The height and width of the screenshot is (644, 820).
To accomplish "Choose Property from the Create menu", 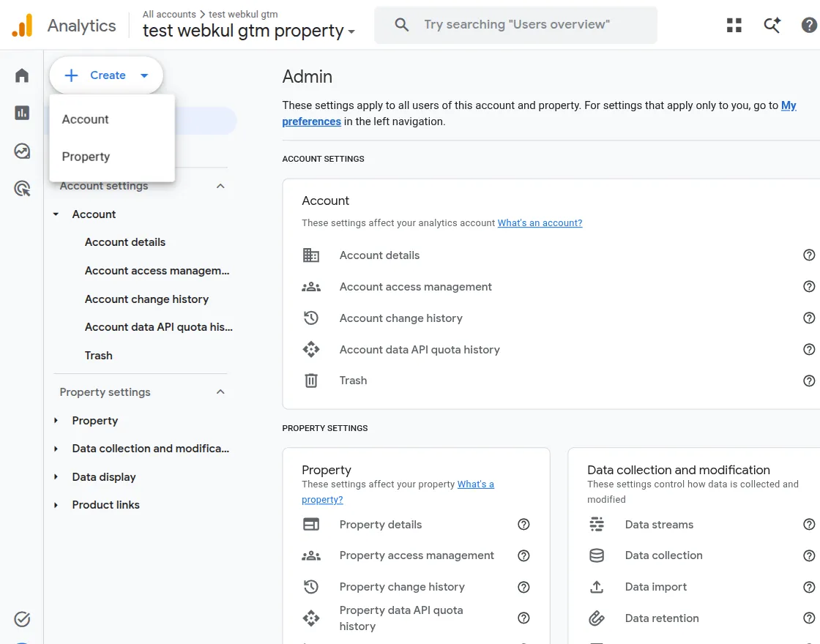I will pos(112,157).
